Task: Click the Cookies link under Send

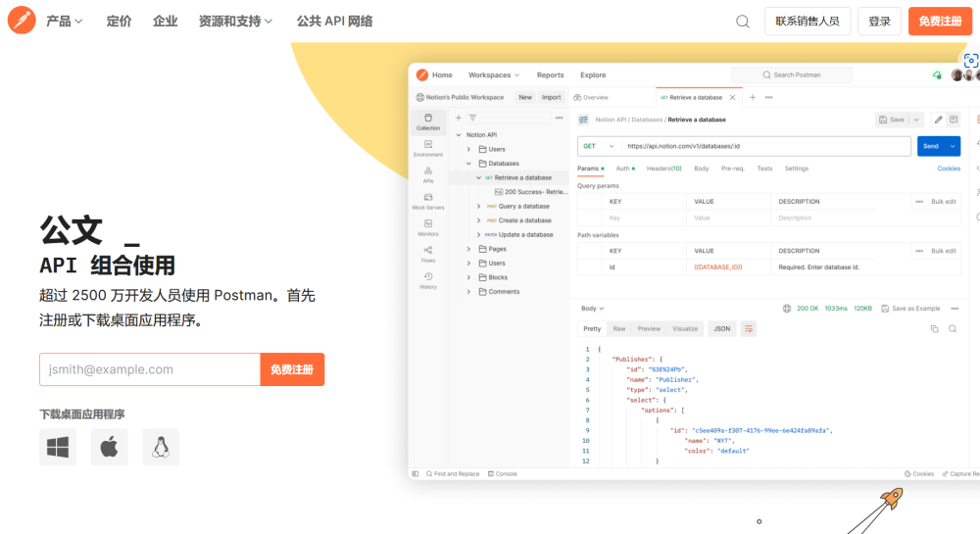Action: 948,169
